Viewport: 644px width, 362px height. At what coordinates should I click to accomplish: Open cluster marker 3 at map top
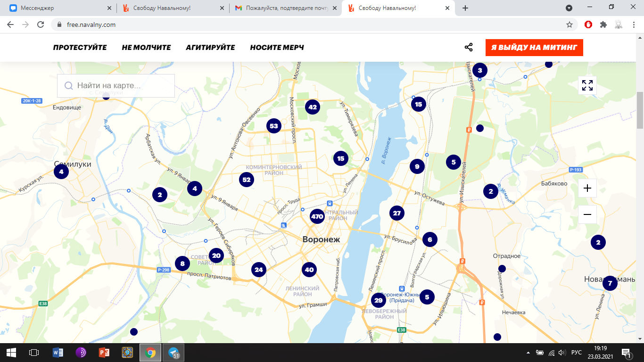480,71
